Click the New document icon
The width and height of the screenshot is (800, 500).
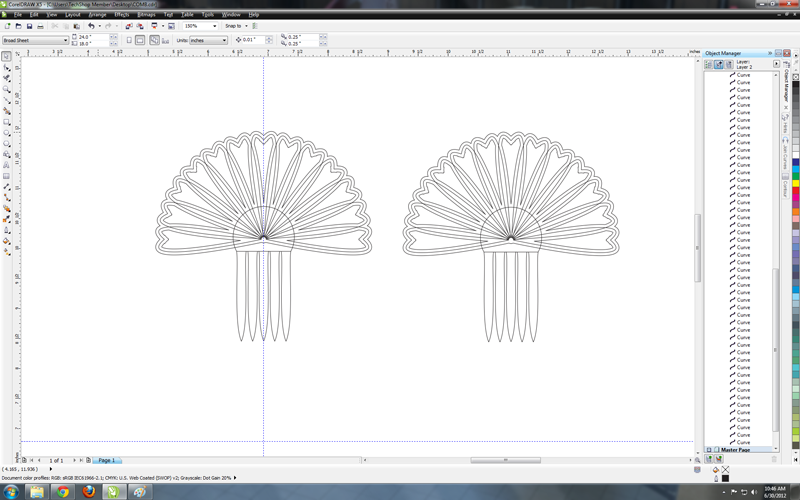(7, 26)
